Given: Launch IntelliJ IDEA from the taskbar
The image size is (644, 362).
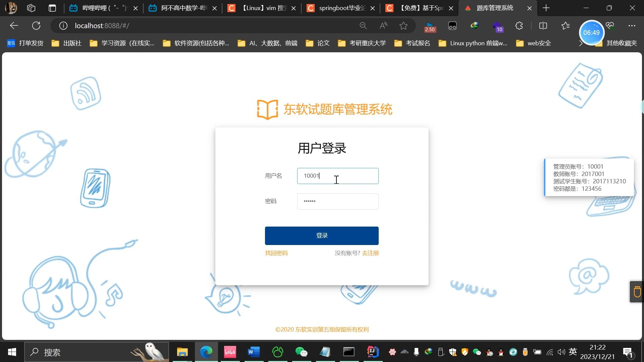Looking at the screenshot, I should (372, 352).
